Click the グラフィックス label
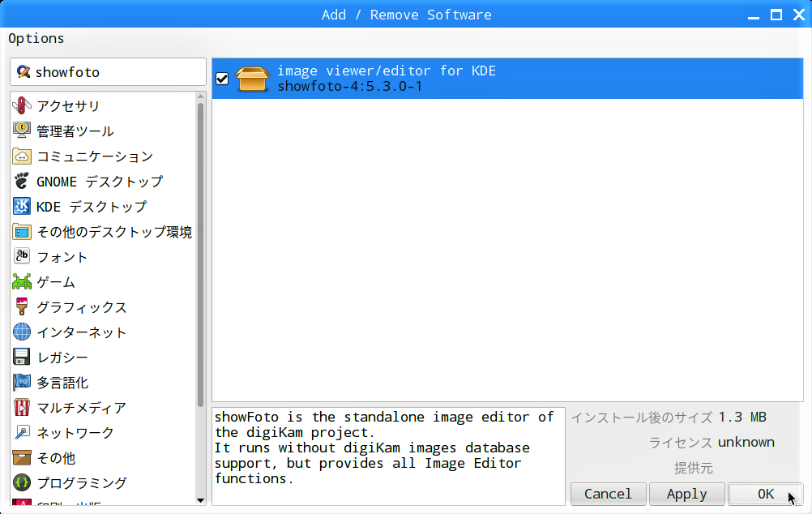812x514 pixels. tap(81, 306)
